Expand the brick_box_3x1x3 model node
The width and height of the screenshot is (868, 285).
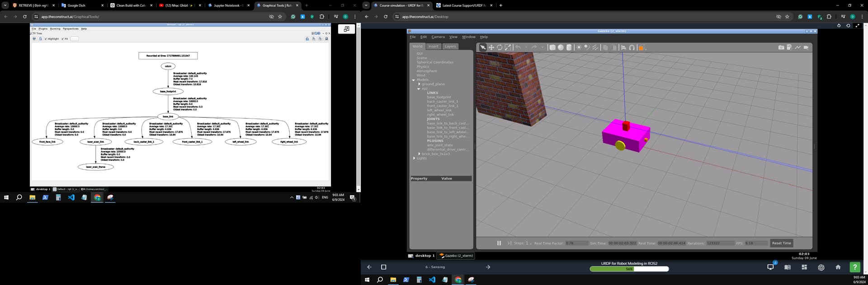[419, 154]
